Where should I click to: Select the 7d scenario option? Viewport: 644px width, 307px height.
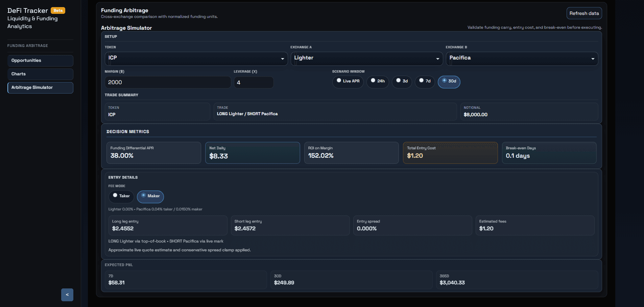(425, 82)
